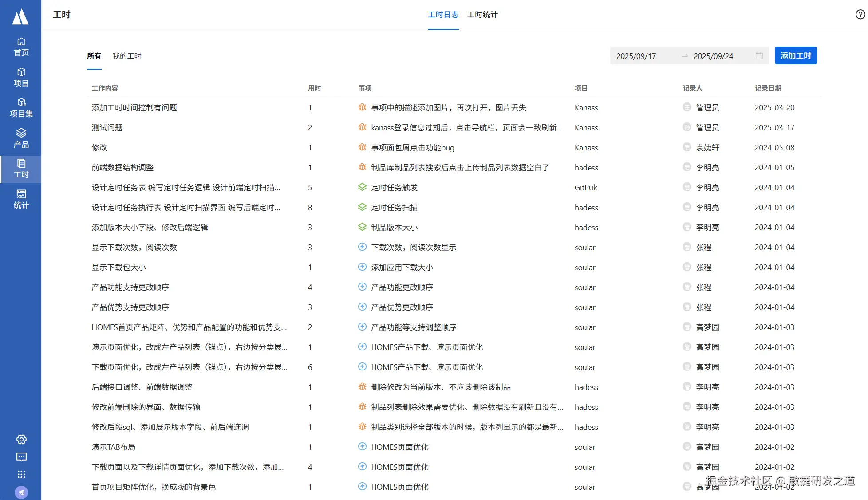Switch to the 工时统计 tab

click(x=482, y=15)
